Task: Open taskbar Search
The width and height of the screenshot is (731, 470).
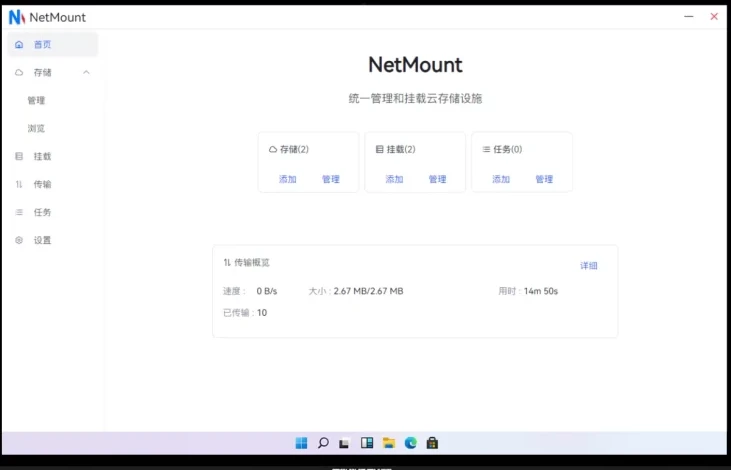Action: click(x=323, y=443)
